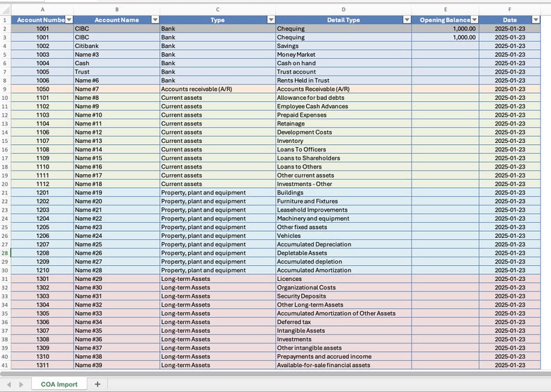The height and width of the screenshot is (392, 551).
Task: Select row 9 header
Action: (x=6, y=89)
